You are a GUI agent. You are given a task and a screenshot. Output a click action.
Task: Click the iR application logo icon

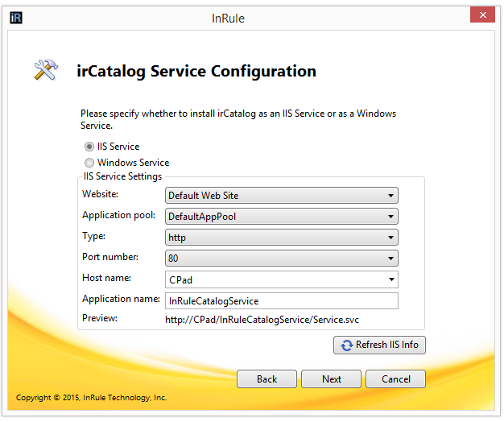[x=16, y=18]
